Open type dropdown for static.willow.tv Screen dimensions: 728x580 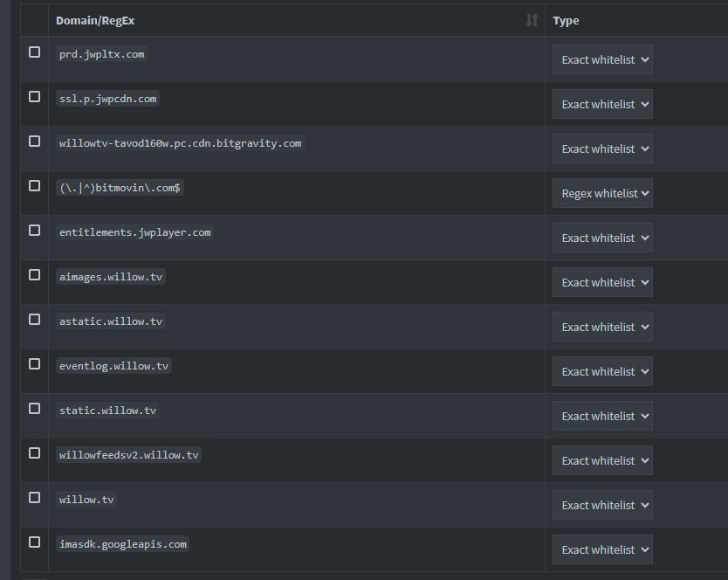(602, 416)
